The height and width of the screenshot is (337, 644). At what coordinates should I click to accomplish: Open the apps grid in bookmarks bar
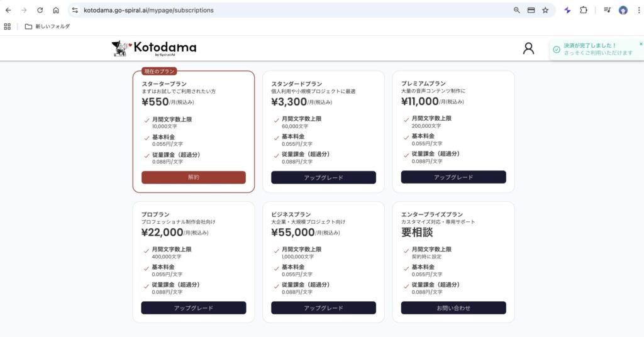(x=8, y=26)
